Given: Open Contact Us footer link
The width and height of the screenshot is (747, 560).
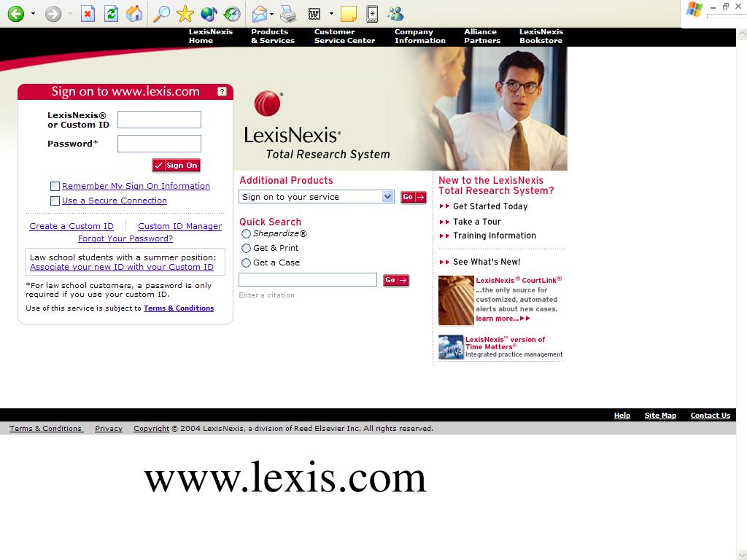Looking at the screenshot, I should pyautogui.click(x=711, y=415).
